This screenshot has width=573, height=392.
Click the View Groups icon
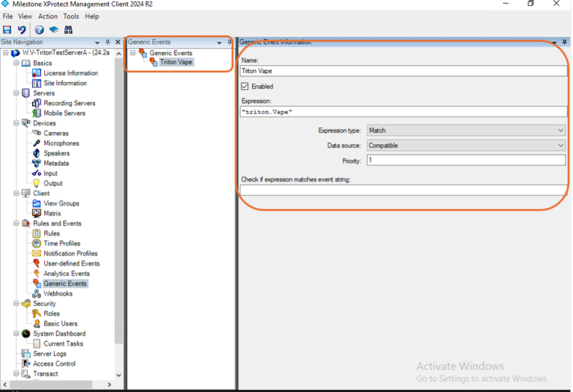(x=37, y=204)
